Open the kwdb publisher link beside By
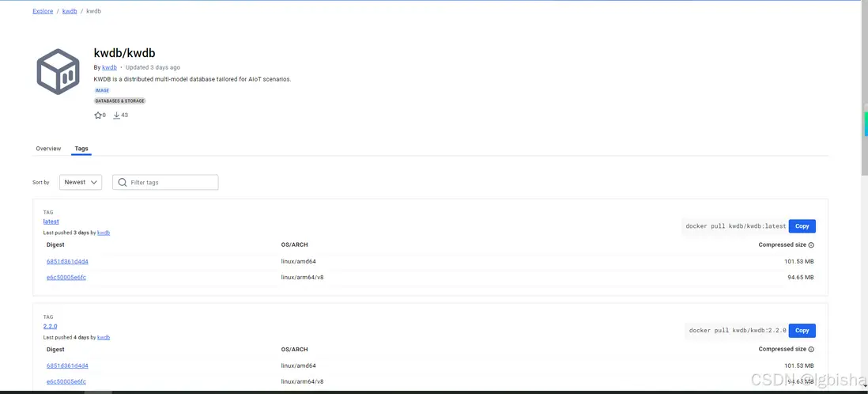 (109, 67)
